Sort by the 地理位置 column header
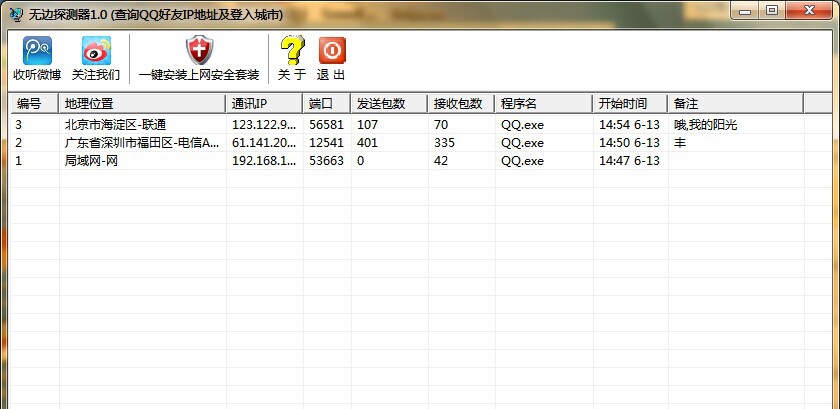 pos(142,103)
